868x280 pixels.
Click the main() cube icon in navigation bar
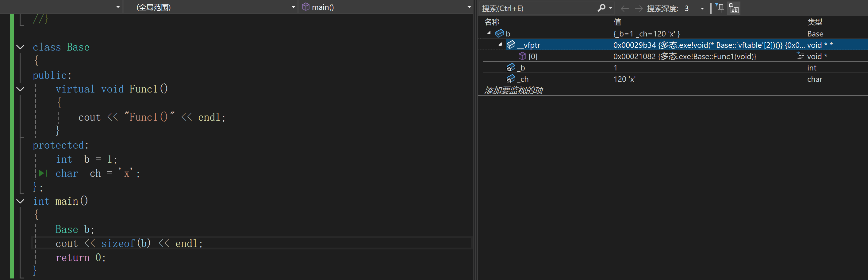point(305,7)
